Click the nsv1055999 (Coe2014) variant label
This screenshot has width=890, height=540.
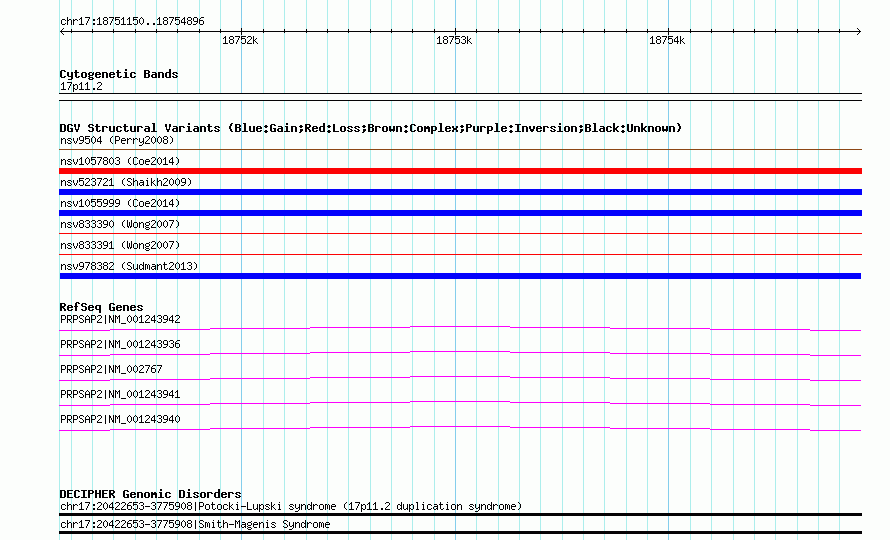pyautogui.click(x=120, y=203)
